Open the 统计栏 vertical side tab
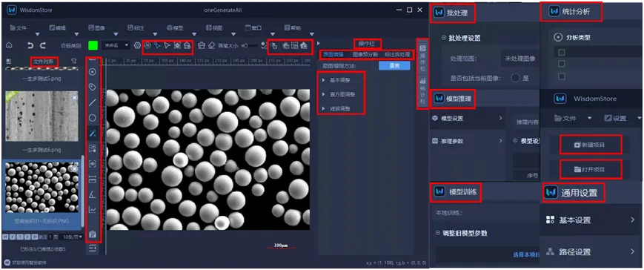644x270 pixels. [x=422, y=91]
